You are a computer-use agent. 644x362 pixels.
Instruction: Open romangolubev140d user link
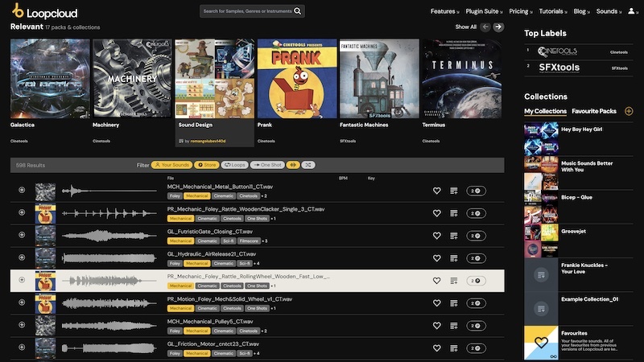click(208, 142)
